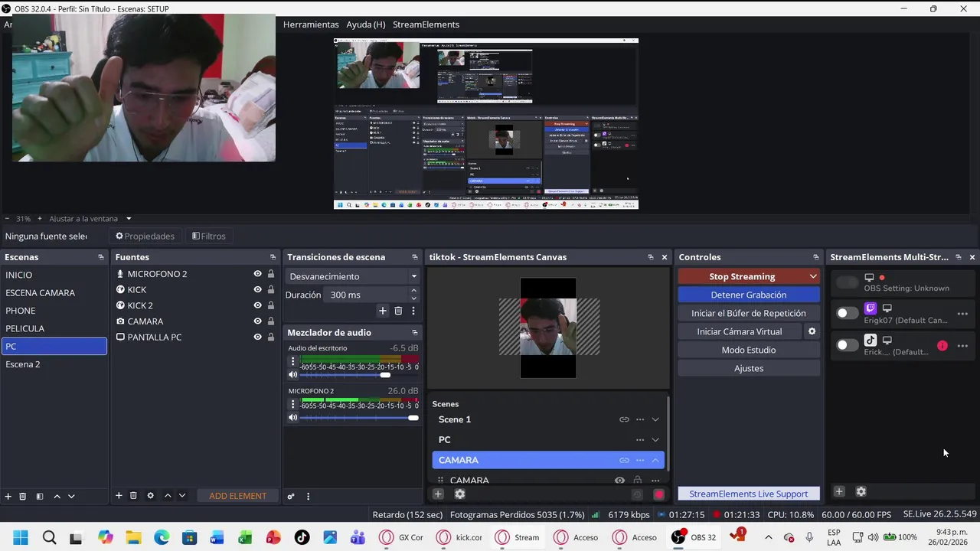Click Detener Grabación button
Image resolution: width=980 pixels, height=551 pixels.
coord(749,295)
